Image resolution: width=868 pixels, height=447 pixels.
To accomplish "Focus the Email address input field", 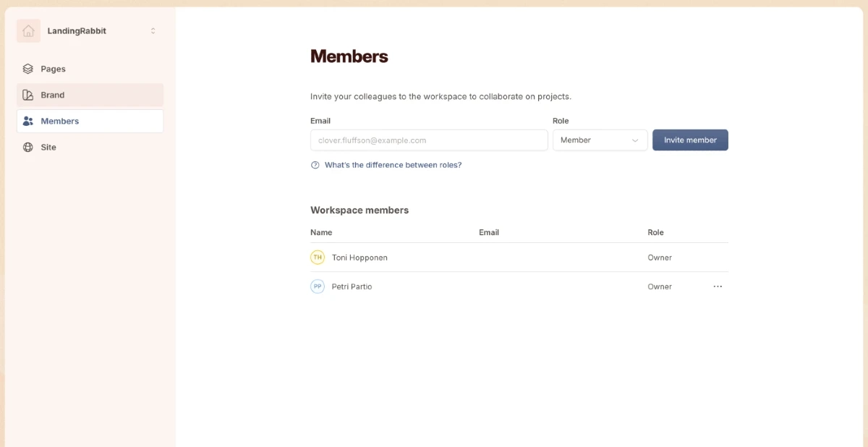I will coord(428,140).
